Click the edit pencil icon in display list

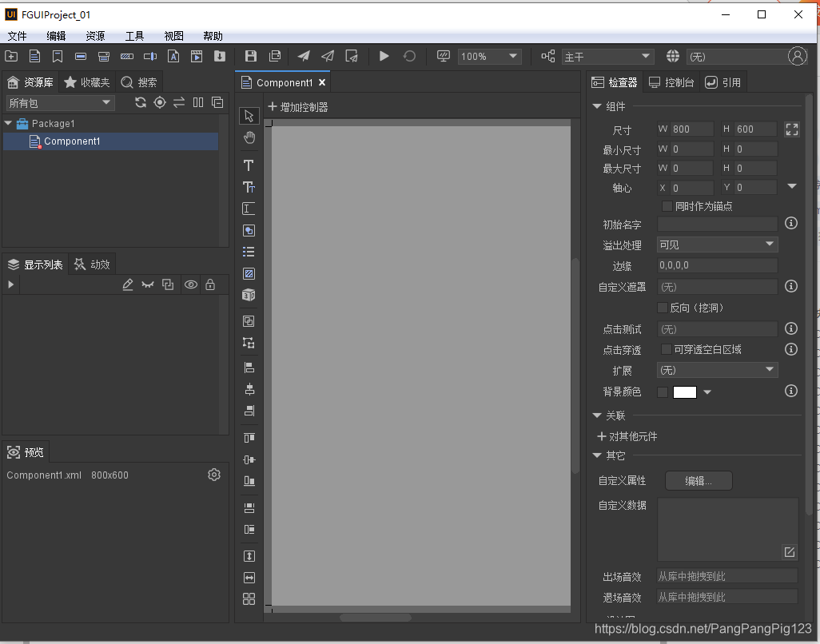[x=128, y=284]
